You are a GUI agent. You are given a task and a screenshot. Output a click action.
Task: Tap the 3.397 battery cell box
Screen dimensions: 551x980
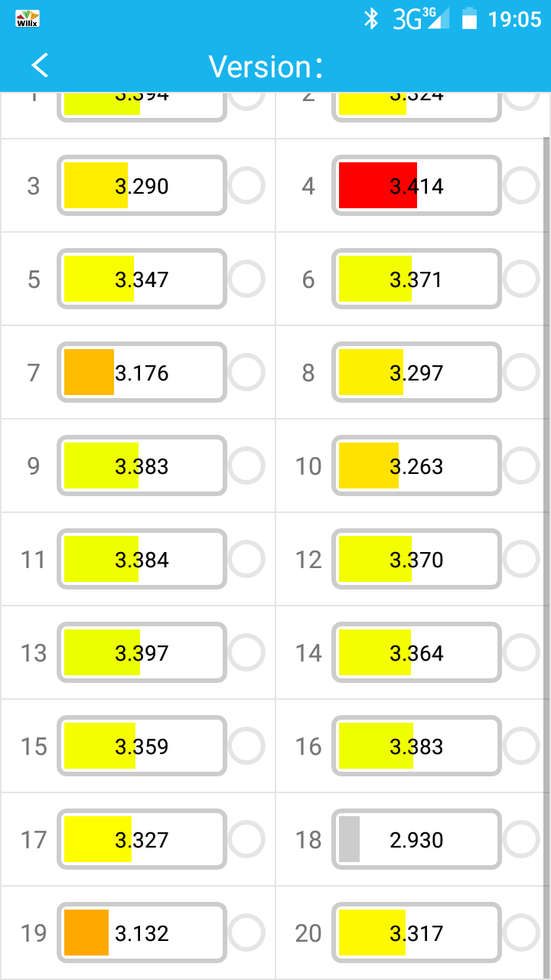[x=142, y=653]
